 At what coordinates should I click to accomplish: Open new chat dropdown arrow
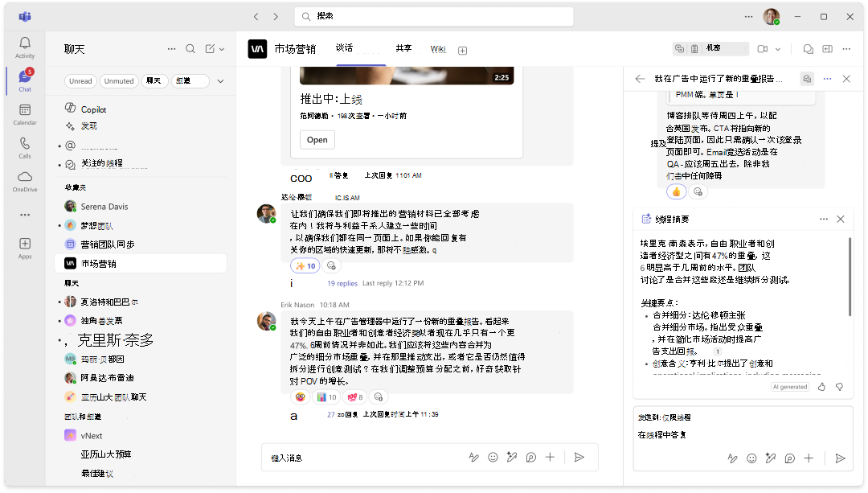[222, 49]
